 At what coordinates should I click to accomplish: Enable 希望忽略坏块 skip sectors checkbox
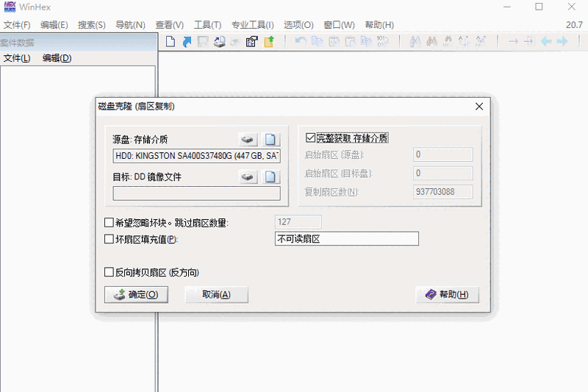109,223
